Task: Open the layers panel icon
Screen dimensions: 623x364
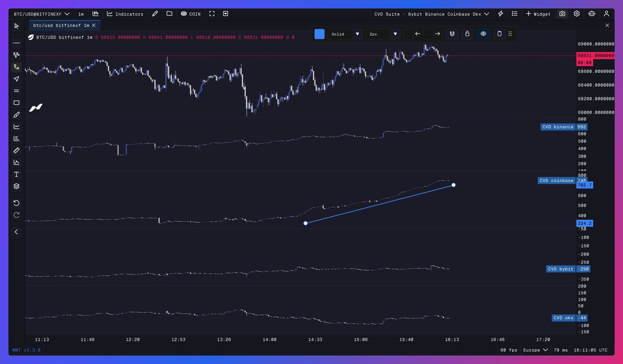Action: 16,186
